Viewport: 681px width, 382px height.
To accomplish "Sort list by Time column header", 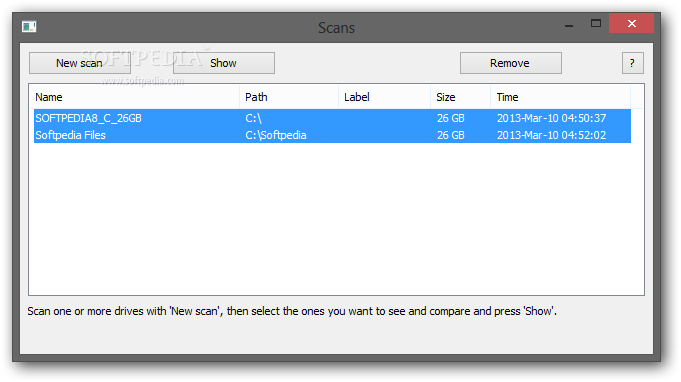I will (560, 97).
